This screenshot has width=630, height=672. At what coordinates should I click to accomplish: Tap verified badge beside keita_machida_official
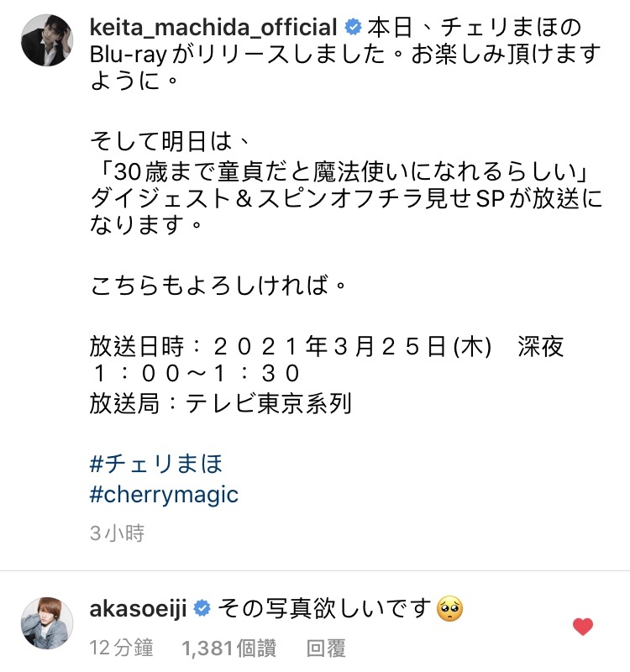click(x=353, y=27)
